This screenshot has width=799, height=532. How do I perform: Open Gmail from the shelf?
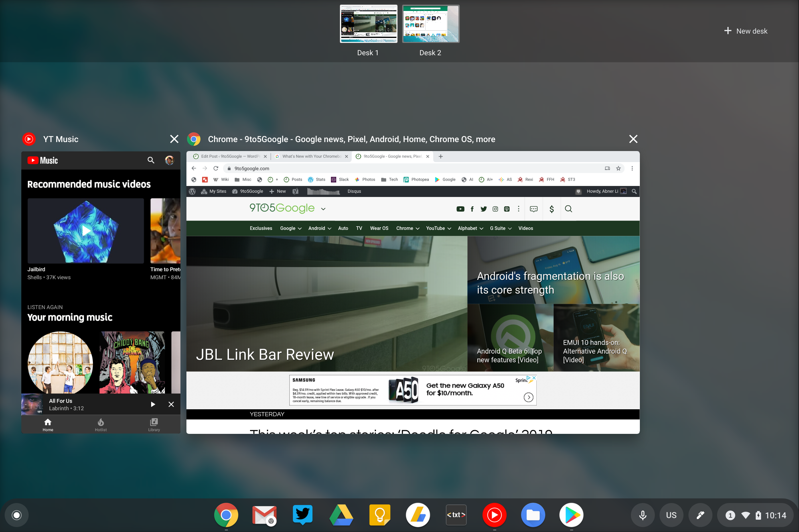[264, 515]
